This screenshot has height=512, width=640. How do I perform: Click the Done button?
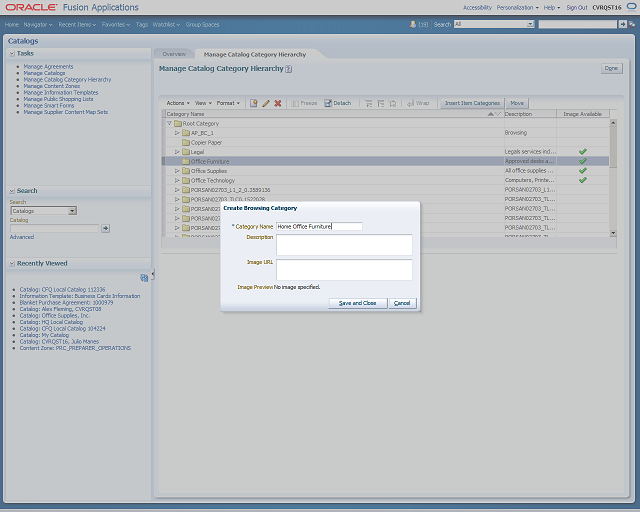[x=611, y=69]
